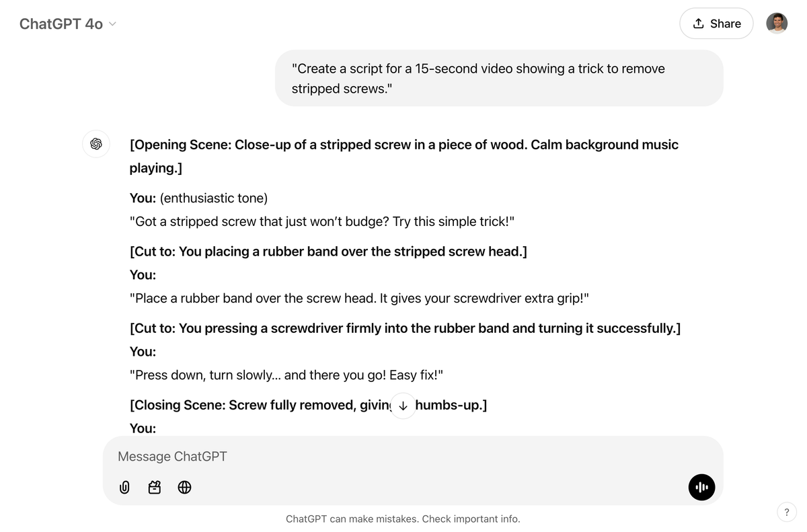807x532 pixels.
Task: Start voice mode with the waveform icon
Action: click(x=701, y=487)
